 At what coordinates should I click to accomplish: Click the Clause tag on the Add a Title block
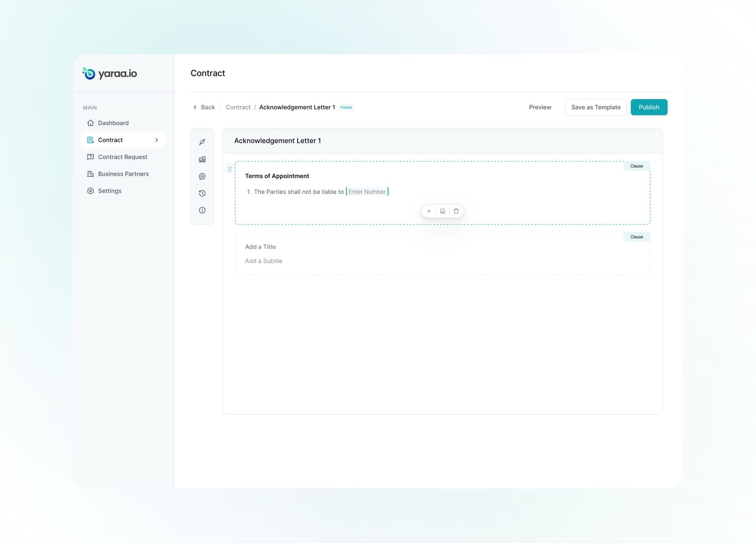[636, 237]
